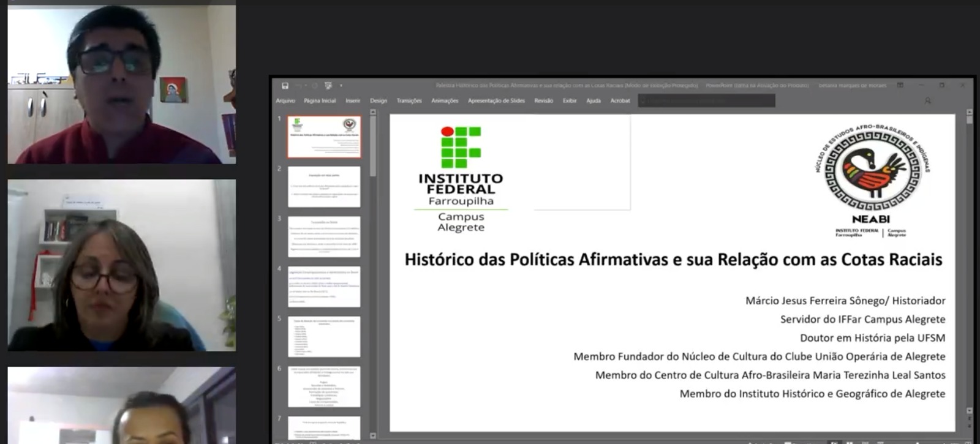Click the thumbnail panel scroll-down arrow

373,435
